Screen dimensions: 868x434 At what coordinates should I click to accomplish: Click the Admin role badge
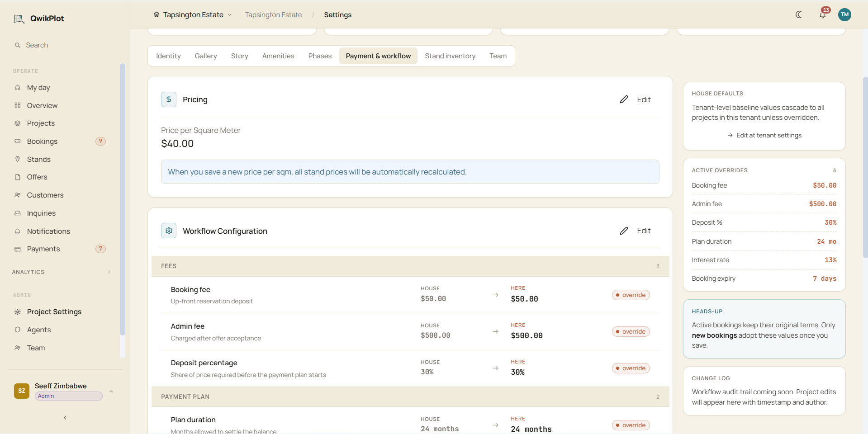click(x=69, y=396)
